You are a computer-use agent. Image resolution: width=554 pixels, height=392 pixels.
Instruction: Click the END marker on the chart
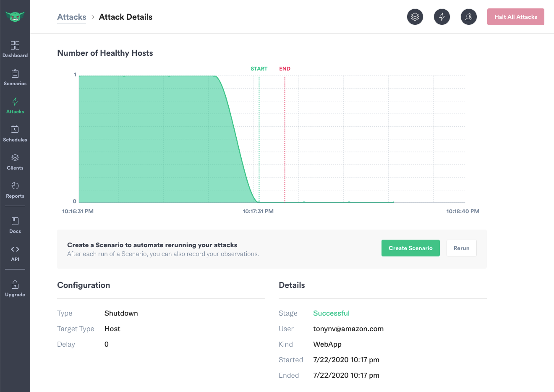[285, 69]
